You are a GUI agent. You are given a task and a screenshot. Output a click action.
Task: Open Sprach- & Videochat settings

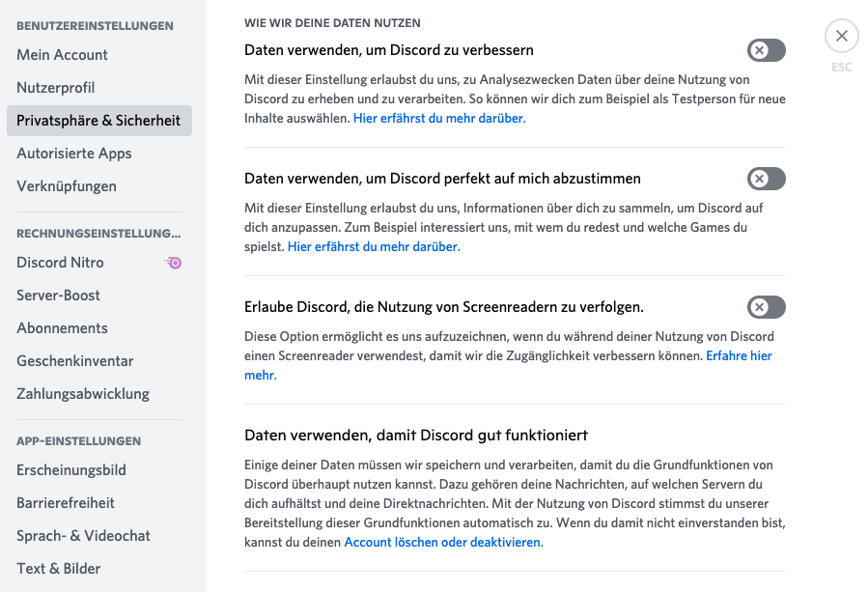84,536
